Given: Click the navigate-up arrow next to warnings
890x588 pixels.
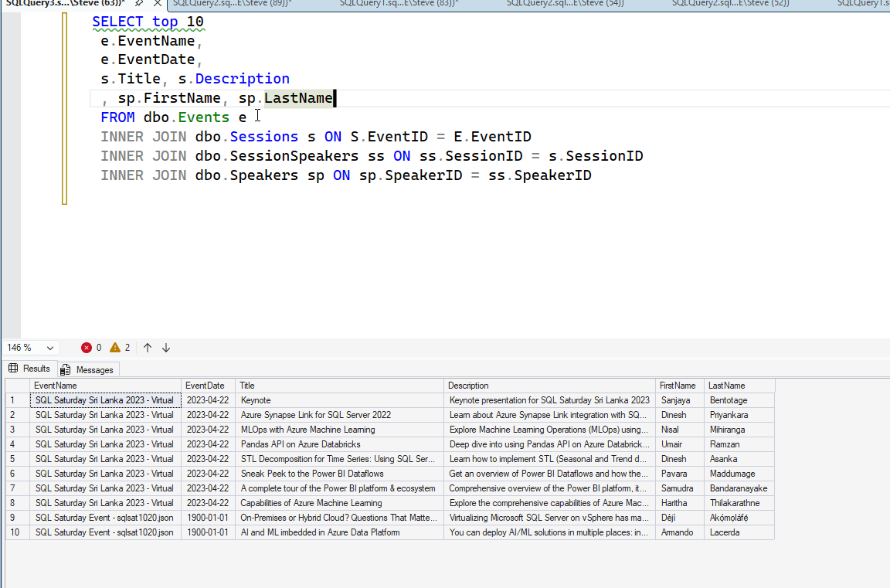Looking at the screenshot, I should coord(147,348).
